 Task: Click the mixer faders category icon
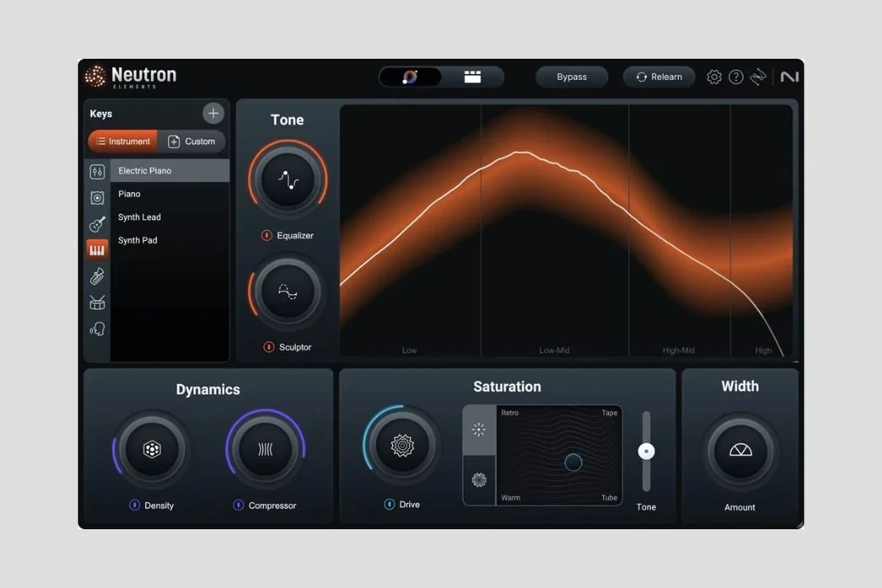point(97,171)
